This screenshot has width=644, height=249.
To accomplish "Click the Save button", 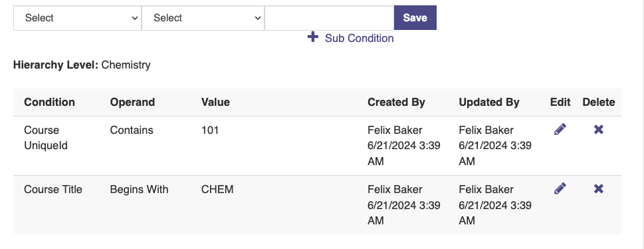I will point(415,18).
